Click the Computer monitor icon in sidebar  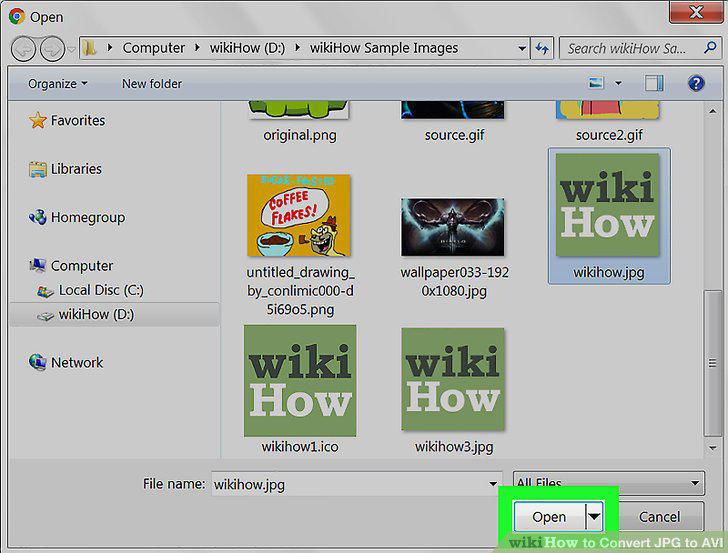[38, 265]
